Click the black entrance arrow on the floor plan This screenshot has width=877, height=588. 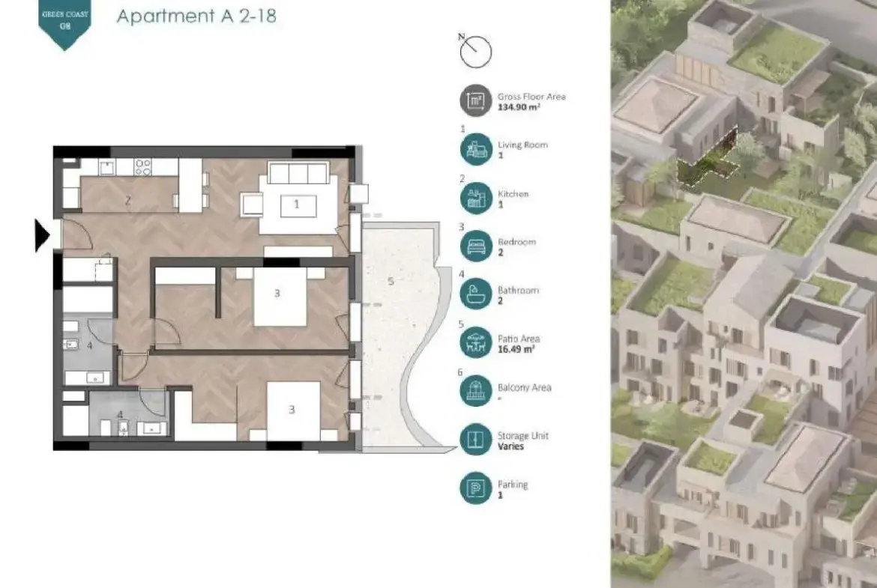pos(43,235)
